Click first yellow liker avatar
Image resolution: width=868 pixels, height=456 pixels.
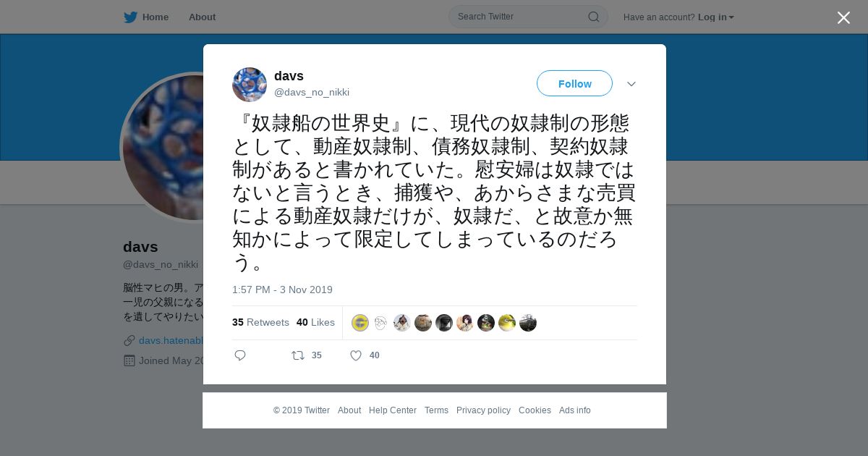click(360, 323)
